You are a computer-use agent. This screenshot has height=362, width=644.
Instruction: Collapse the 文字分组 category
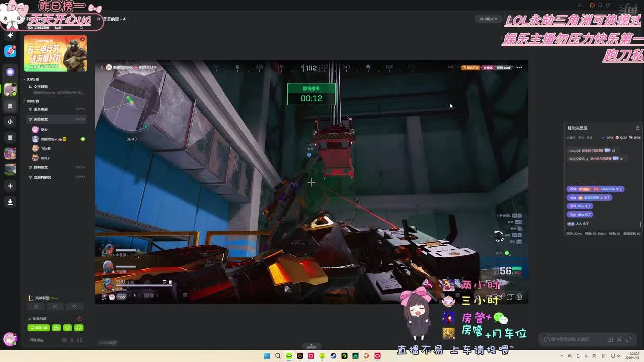pyautogui.click(x=31, y=79)
